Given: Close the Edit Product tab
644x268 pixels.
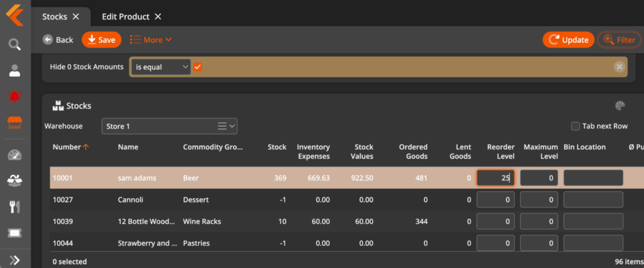Looking at the screenshot, I should pos(158,16).
